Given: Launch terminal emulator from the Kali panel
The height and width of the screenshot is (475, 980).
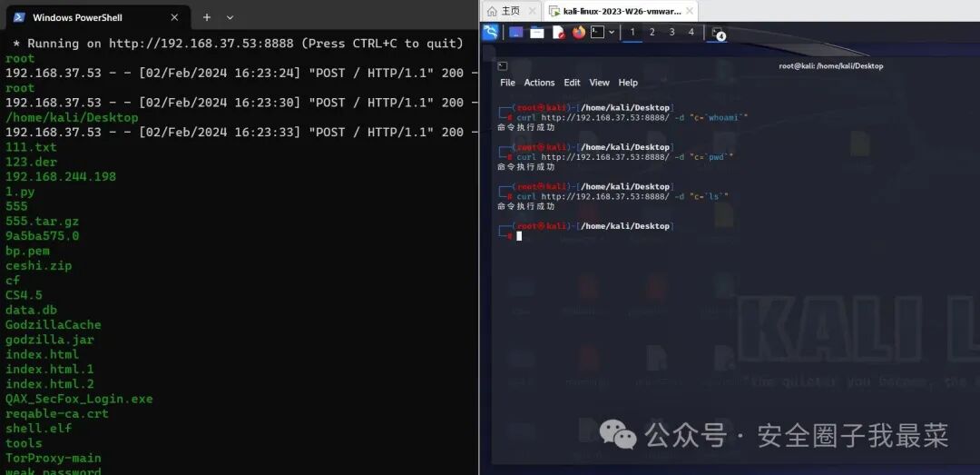Looking at the screenshot, I should point(598,32).
